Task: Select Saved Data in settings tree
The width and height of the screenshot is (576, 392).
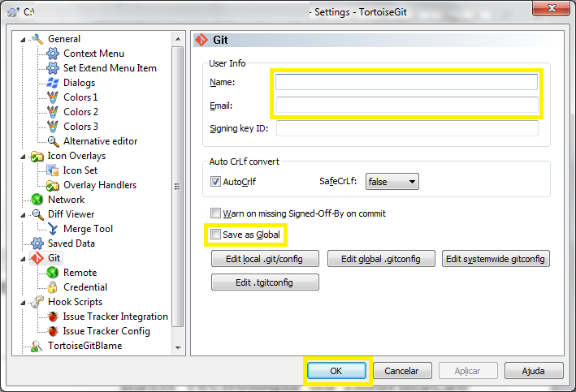Action: pos(71,243)
